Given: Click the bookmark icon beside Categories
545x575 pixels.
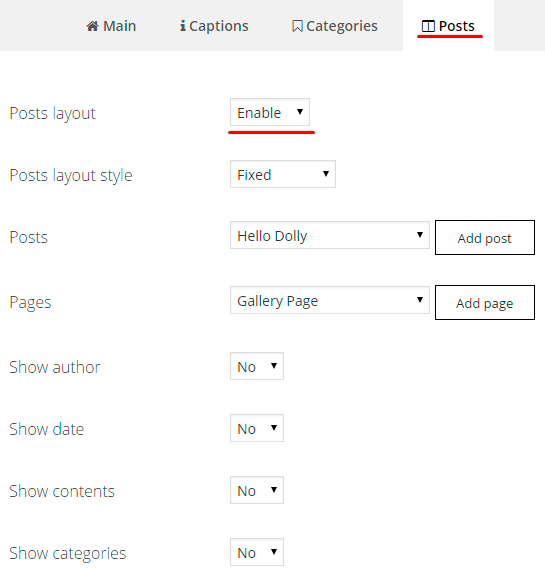Looking at the screenshot, I should 297,26.
